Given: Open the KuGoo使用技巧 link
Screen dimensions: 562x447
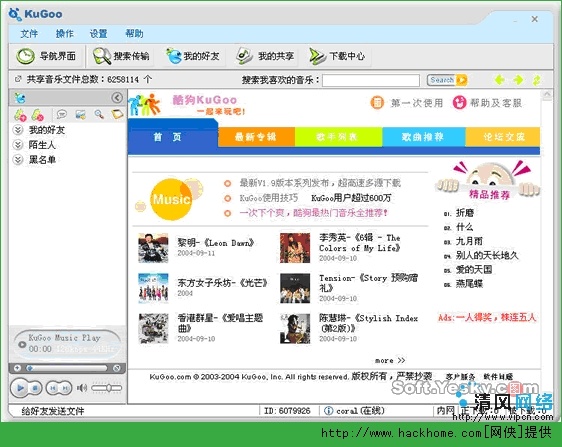Looking at the screenshot, I should coord(268,198).
